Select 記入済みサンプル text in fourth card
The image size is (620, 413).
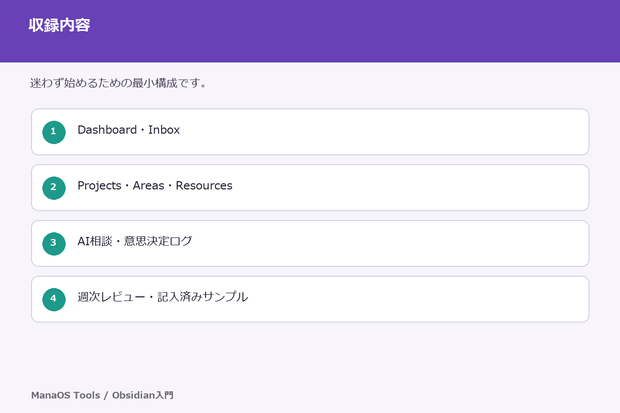(203, 297)
